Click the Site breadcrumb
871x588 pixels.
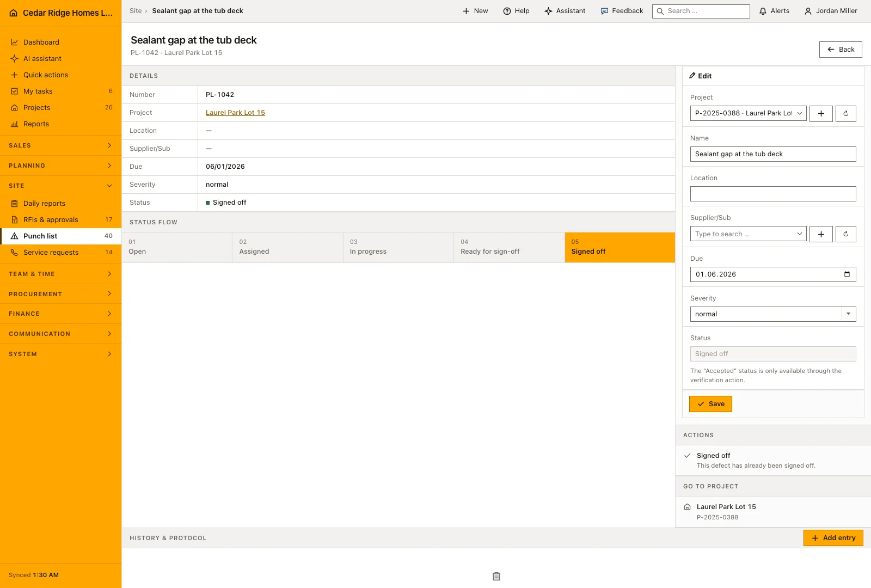[136, 11]
